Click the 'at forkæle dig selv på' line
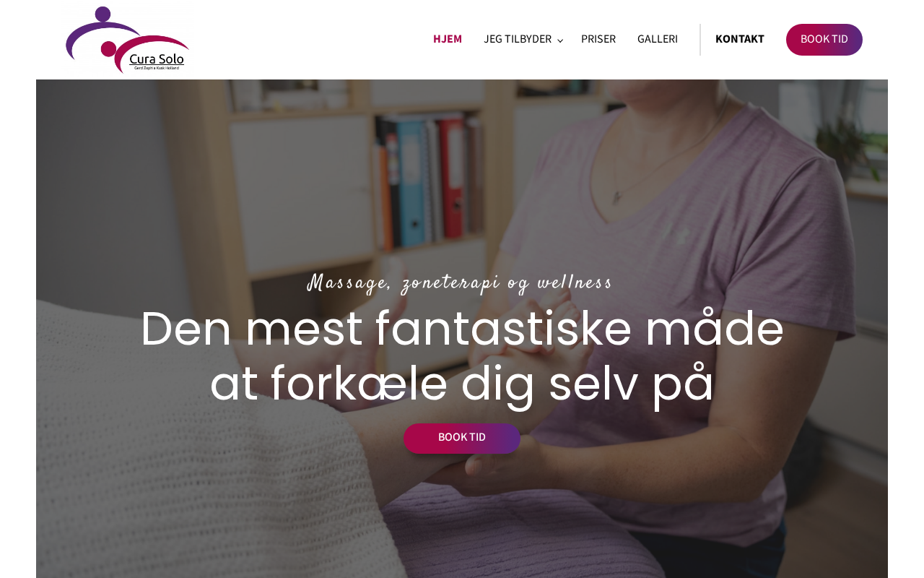 462,384
